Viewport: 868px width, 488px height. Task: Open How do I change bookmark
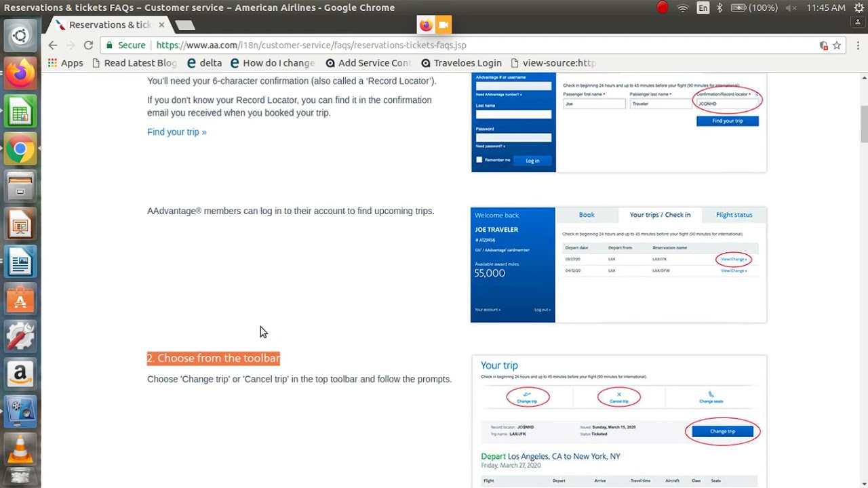(273, 62)
